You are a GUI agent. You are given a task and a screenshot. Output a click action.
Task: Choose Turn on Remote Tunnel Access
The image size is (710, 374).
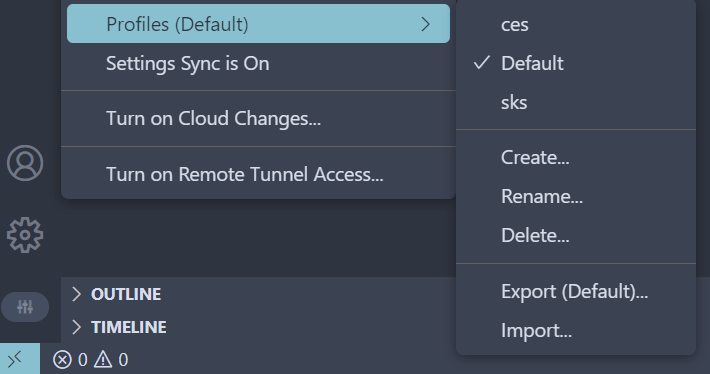point(258,174)
